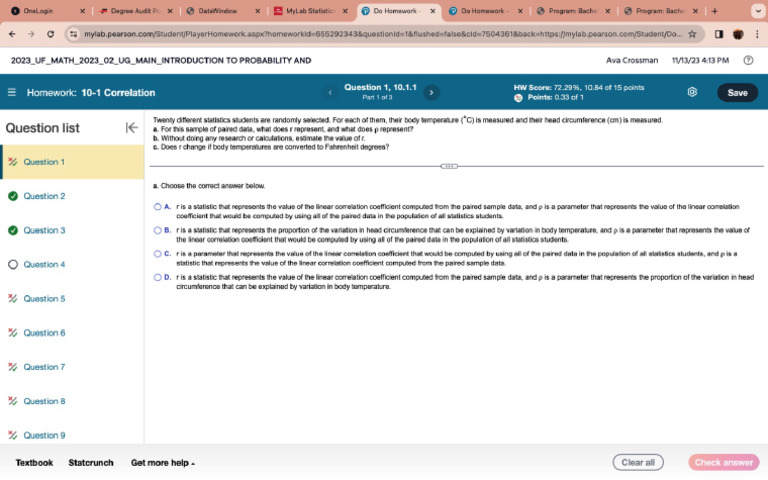The width and height of the screenshot is (768, 480).
Task: Open Question 4 link
Action: point(44,264)
